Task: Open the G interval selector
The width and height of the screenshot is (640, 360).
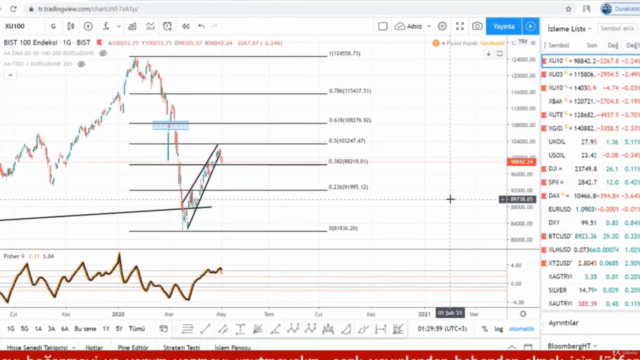Action: (x=53, y=26)
